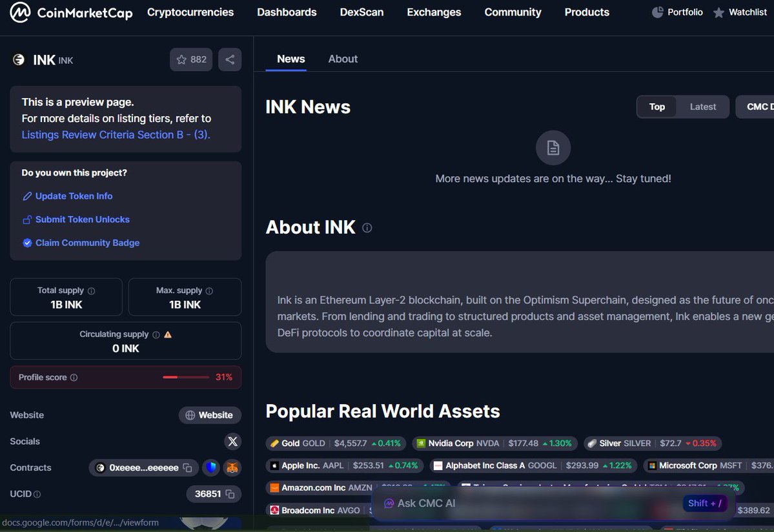Copy the contract address icon
Screen dimensions: 774x532
188,467
